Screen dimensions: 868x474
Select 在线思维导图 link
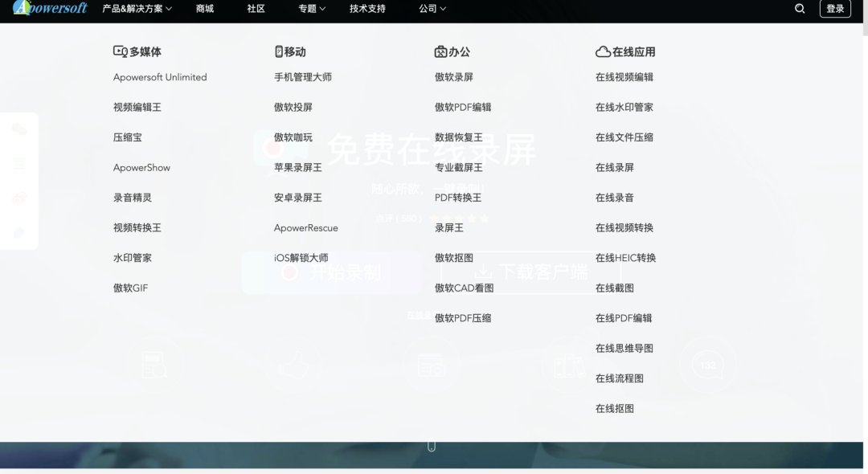pos(624,348)
